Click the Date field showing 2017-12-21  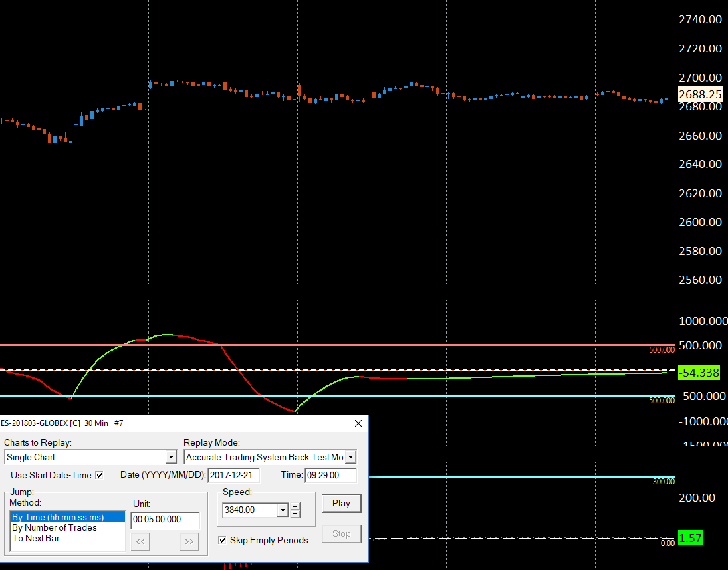[x=233, y=476]
